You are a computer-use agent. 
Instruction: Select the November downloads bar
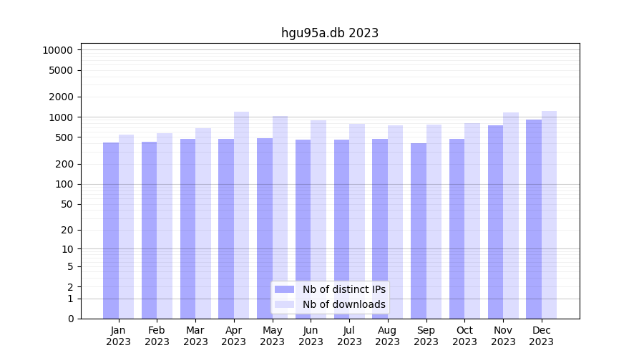point(511,216)
